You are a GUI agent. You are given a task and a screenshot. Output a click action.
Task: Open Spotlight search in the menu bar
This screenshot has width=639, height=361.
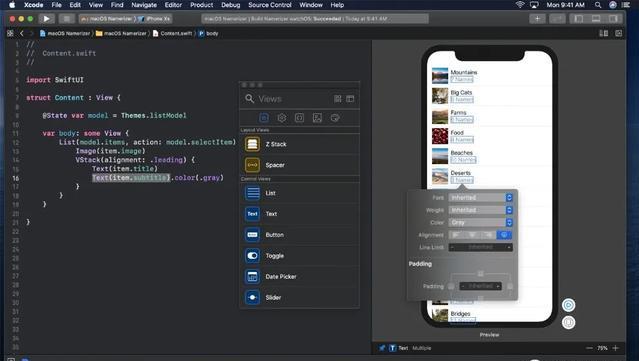point(598,5)
